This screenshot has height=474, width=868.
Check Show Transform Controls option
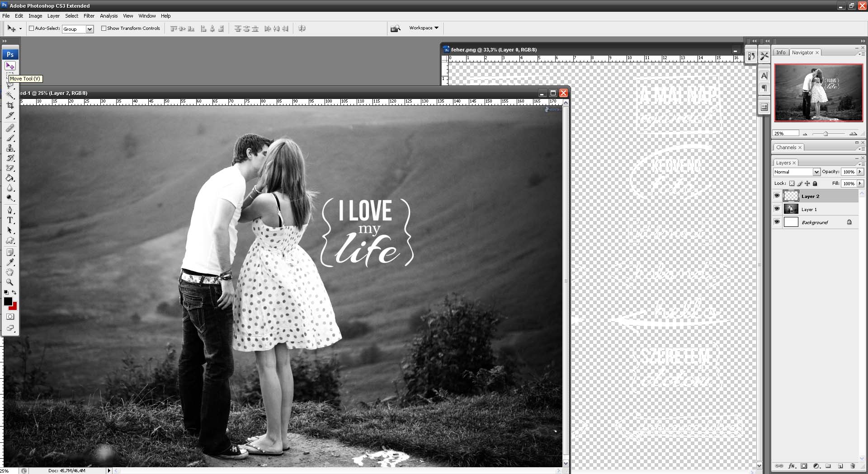tap(104, 28)
